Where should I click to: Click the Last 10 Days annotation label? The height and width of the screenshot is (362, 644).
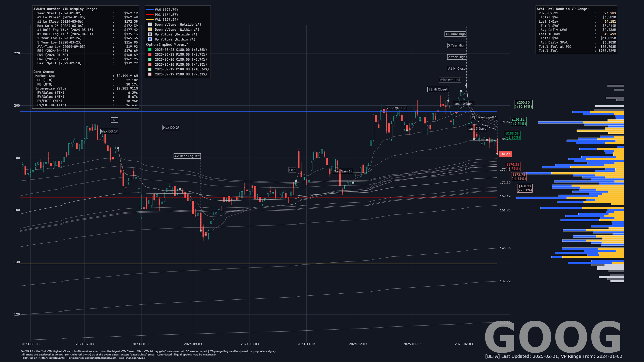coord(463,104)
